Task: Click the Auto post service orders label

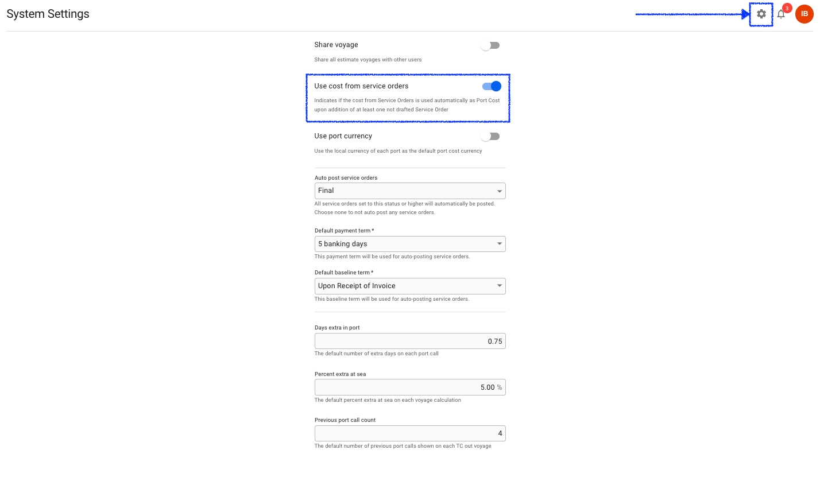Action: (x=346, y=178)
